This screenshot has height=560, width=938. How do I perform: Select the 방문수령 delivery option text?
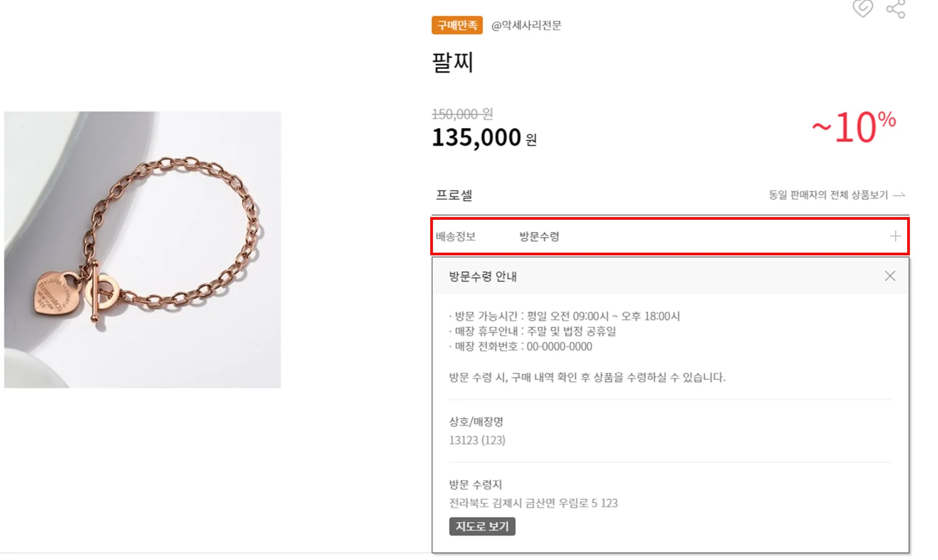tap(539, 237)
